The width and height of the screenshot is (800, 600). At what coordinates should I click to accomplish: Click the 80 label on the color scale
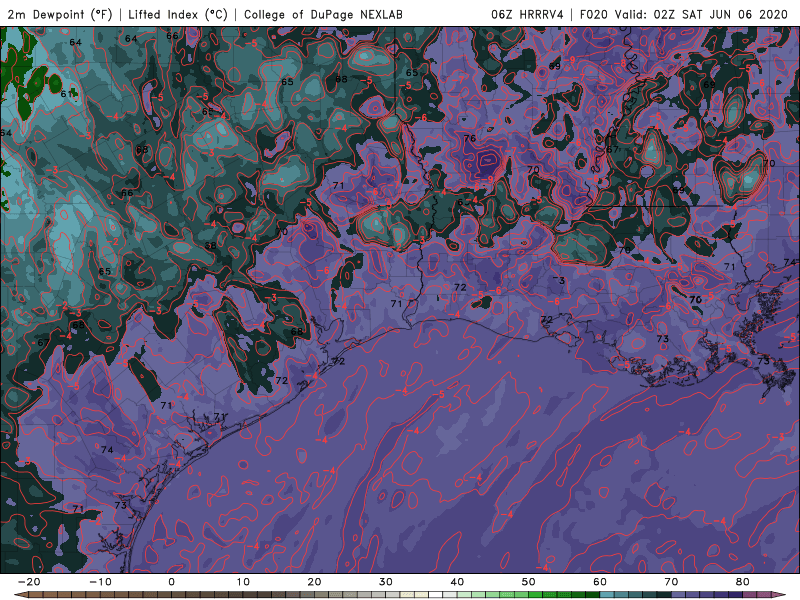[743, 582]
